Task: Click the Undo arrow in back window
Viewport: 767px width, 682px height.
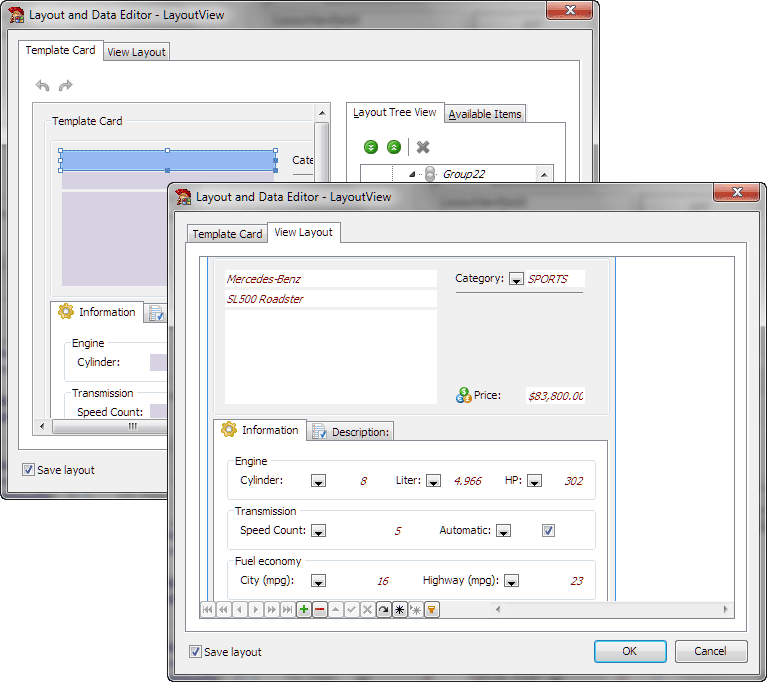Action: [x=43, y=86]
